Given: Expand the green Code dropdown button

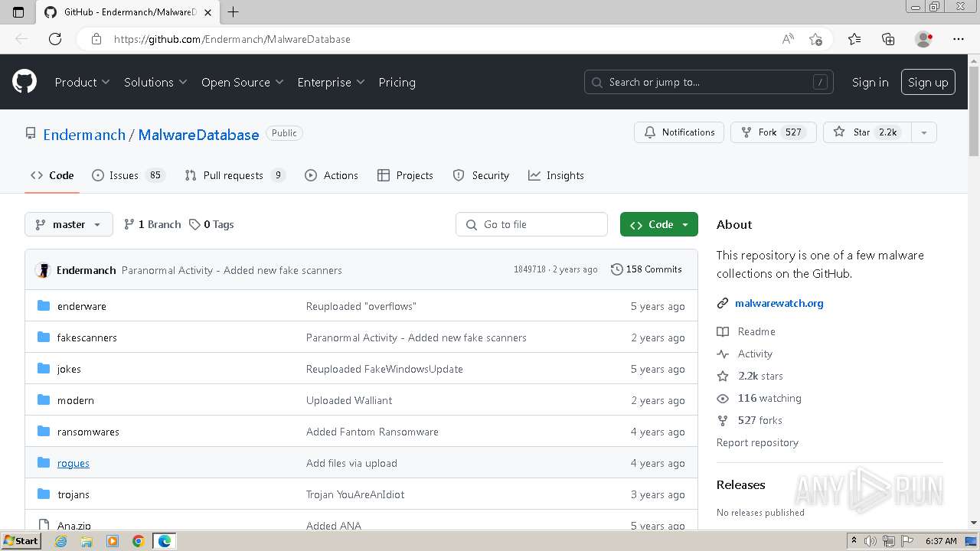Looking at the screenshot, I should pyautogui.click(x=659, y=224).
